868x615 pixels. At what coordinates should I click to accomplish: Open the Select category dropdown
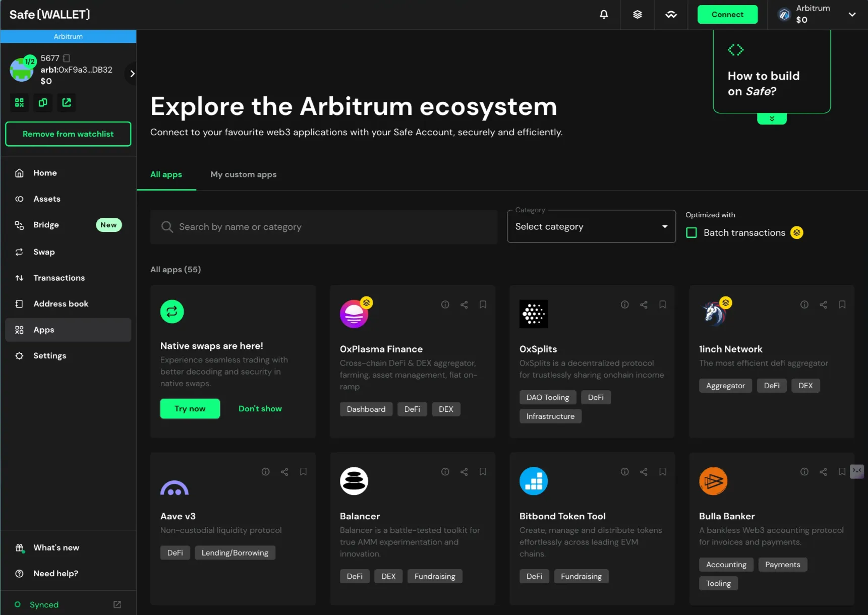591,226
